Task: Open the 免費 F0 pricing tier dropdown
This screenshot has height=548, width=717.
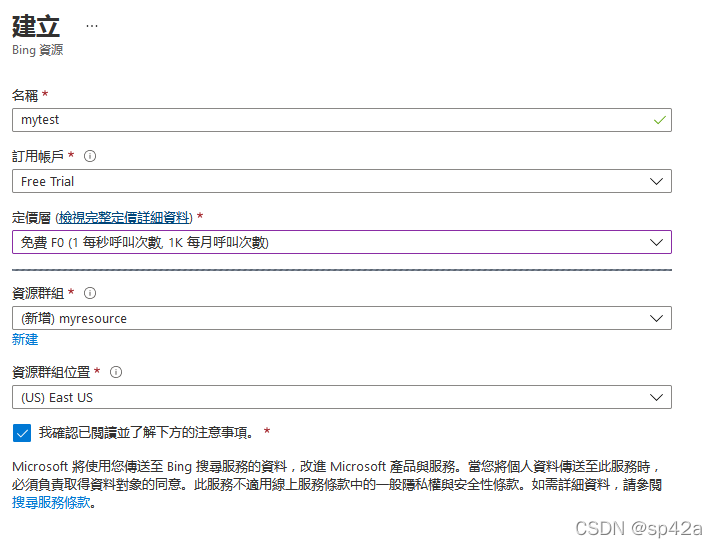Action: tap(342, 242)
